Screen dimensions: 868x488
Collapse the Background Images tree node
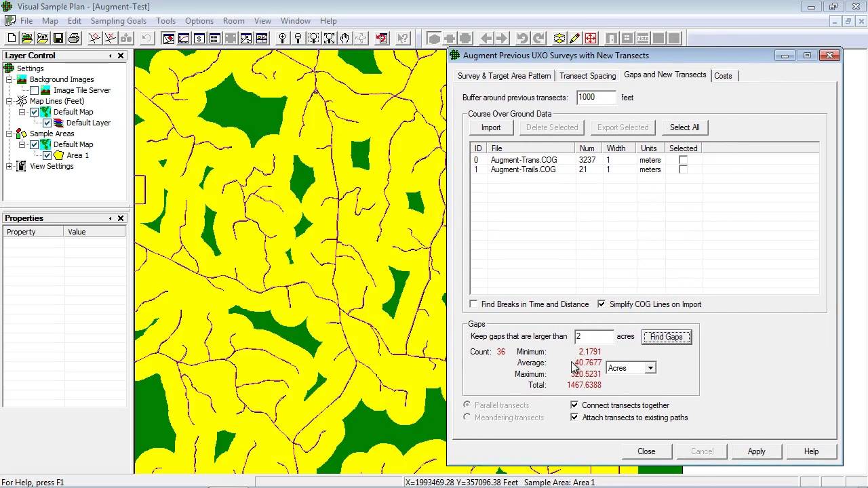pos(9,79)
